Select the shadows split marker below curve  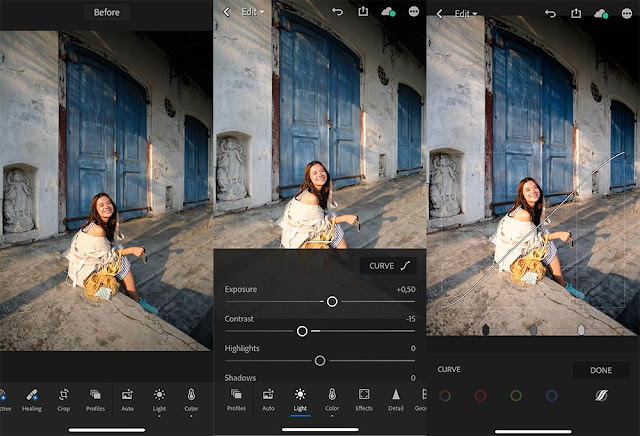click(486, 329)
